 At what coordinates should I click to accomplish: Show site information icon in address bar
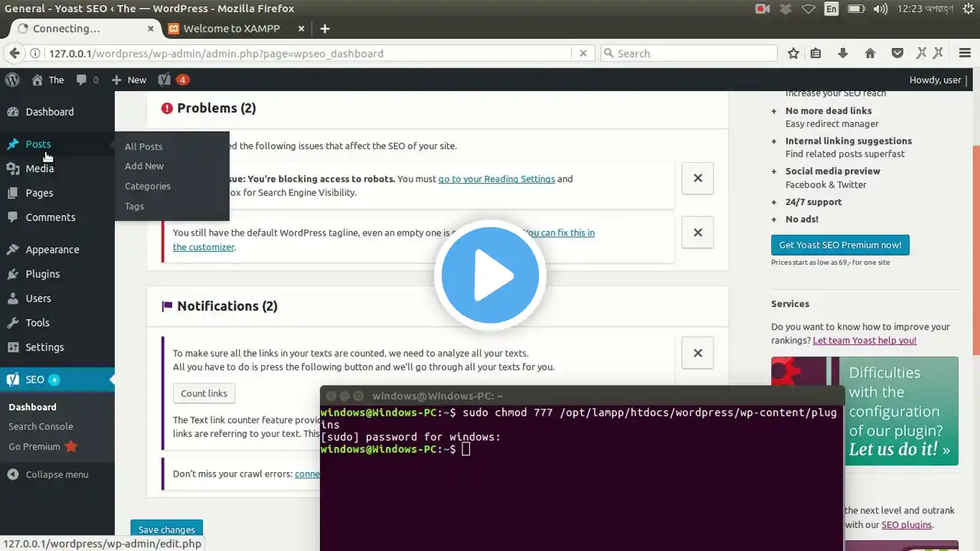tap(35, 54)
